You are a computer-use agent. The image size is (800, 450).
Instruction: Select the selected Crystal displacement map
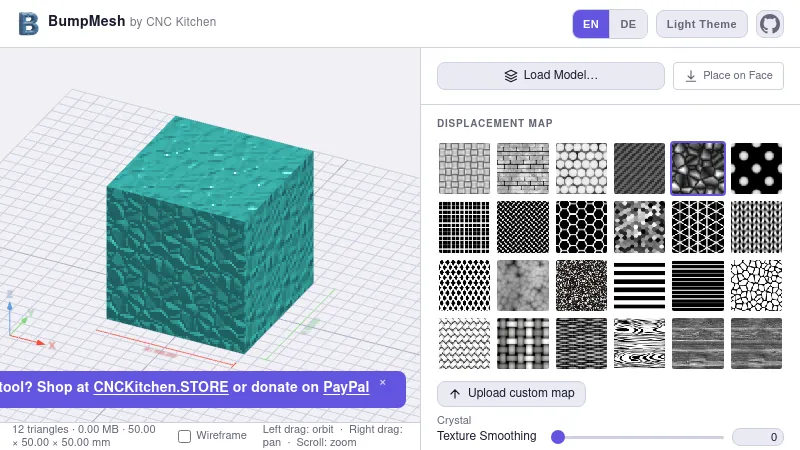click(697, 168)
